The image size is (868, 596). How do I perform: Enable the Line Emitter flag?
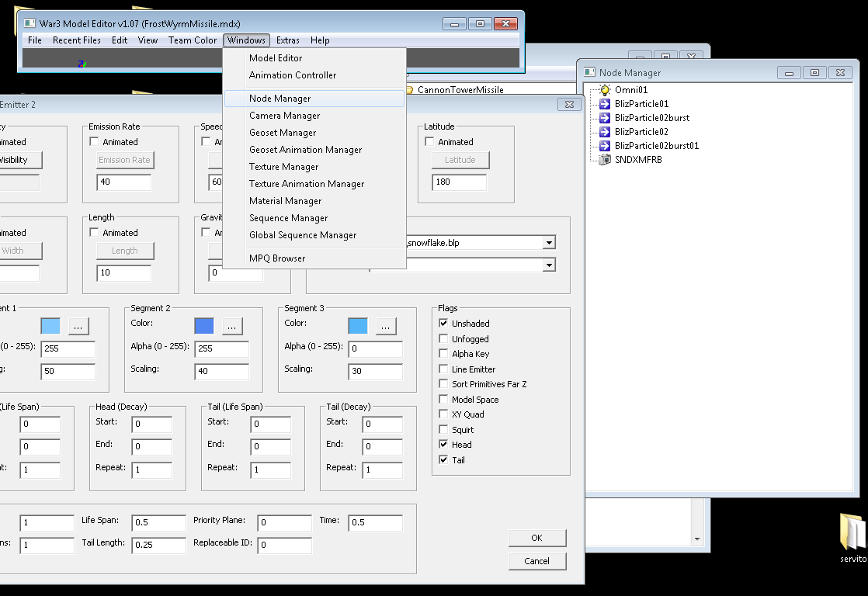pyautogui.click(x=443, y=369)
